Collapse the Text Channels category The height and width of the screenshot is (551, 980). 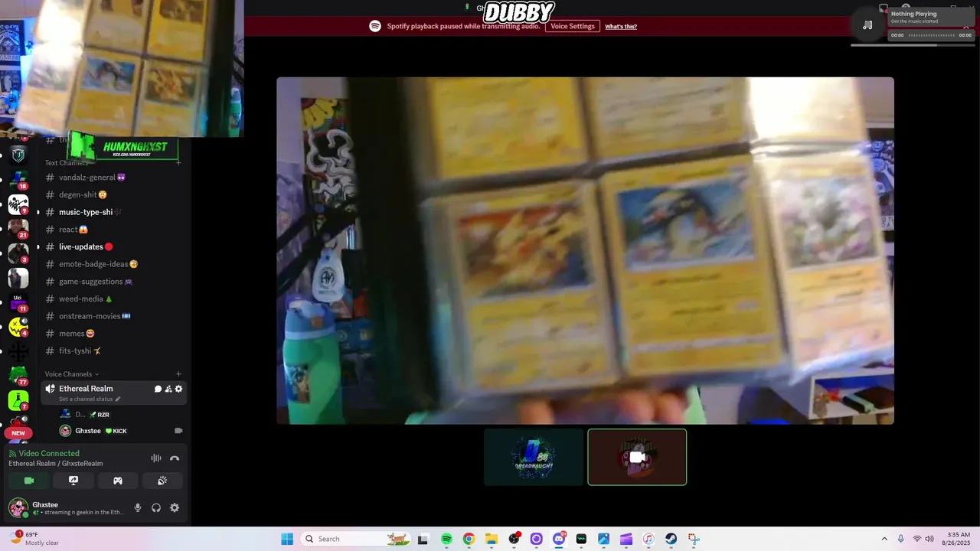pyautogui.click(x=67, y=162)
